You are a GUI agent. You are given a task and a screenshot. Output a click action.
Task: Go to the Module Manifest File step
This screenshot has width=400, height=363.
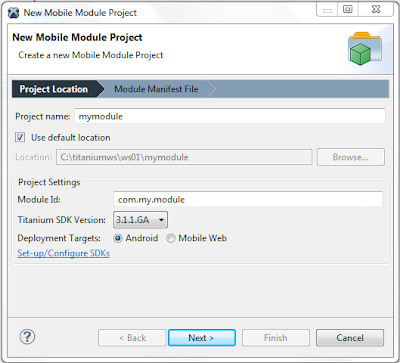point(156,89)
